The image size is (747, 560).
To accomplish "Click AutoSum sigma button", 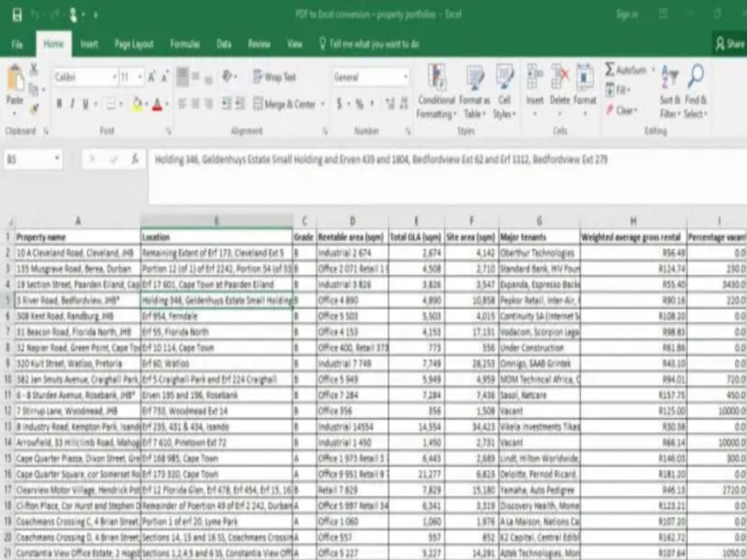I will point(625,70).
